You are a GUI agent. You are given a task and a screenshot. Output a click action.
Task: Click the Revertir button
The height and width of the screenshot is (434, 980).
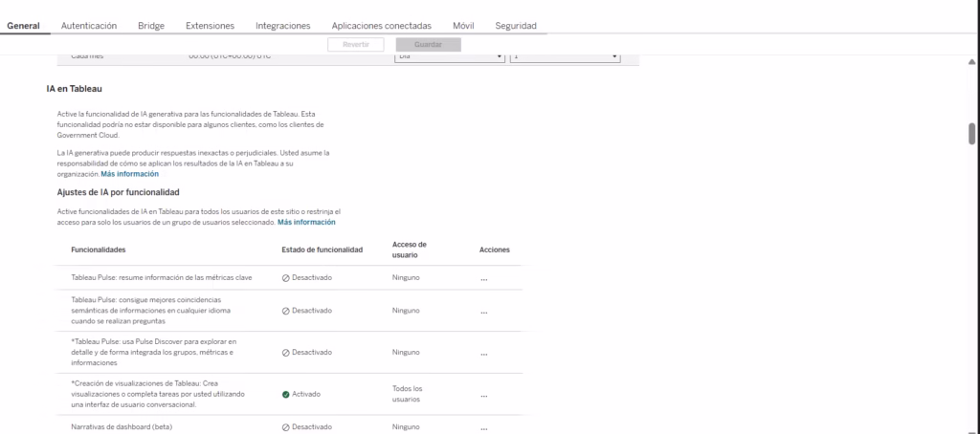[356, 44]
